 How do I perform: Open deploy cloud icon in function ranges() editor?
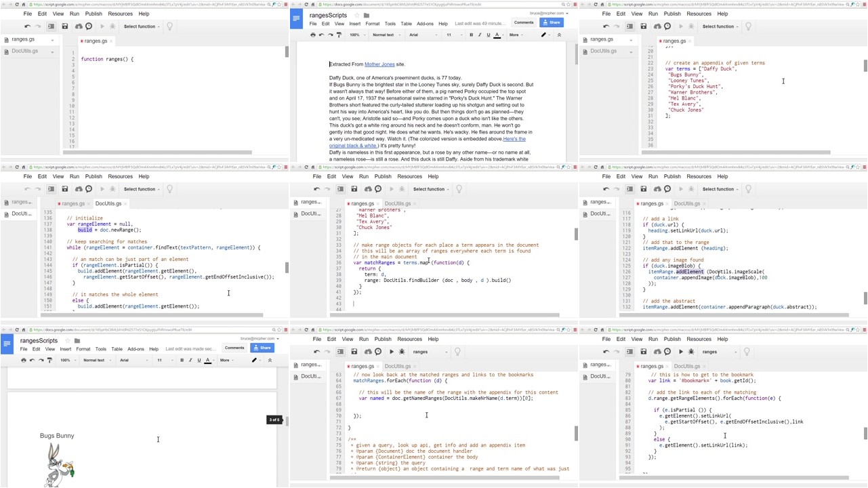click(79, 26)
